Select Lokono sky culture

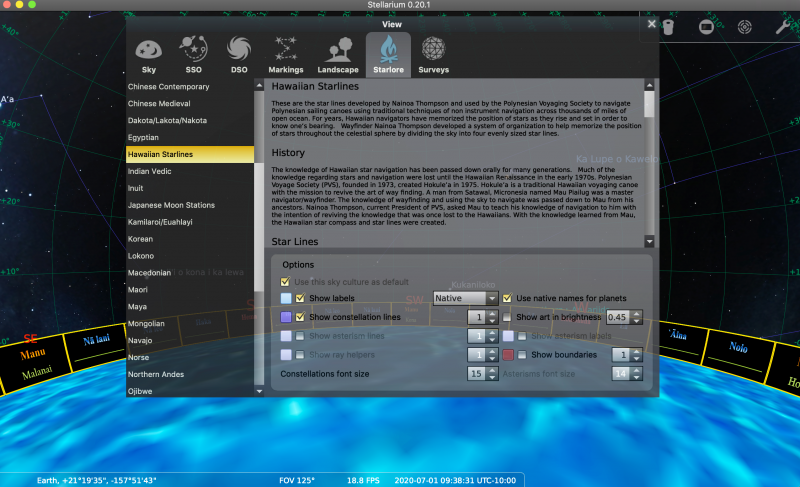(190, 255)
